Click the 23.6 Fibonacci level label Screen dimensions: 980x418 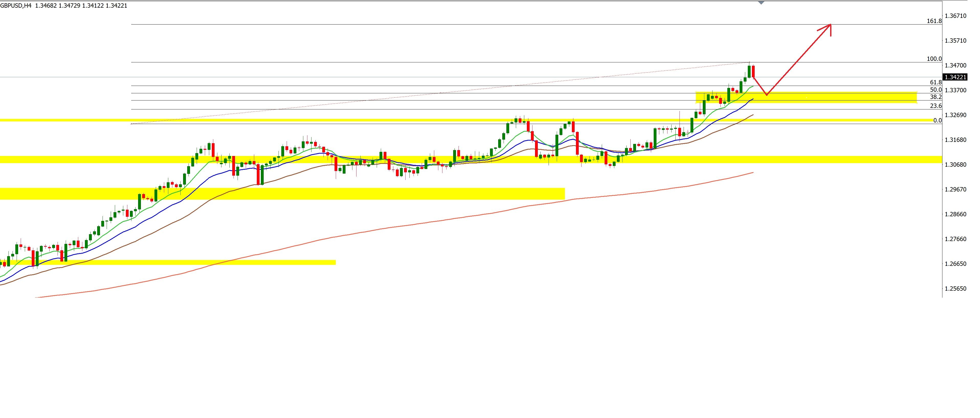(x=936, y=106)
